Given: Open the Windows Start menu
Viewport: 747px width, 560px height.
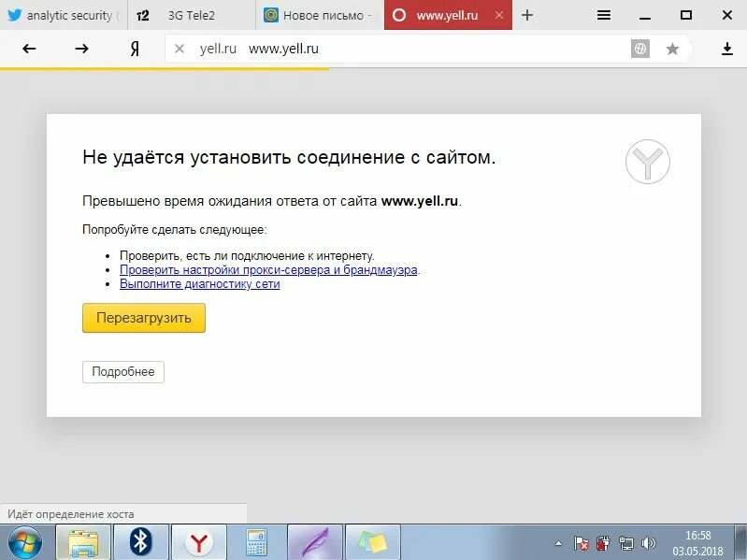Looking at the screenshot, I should click(24, 542).
